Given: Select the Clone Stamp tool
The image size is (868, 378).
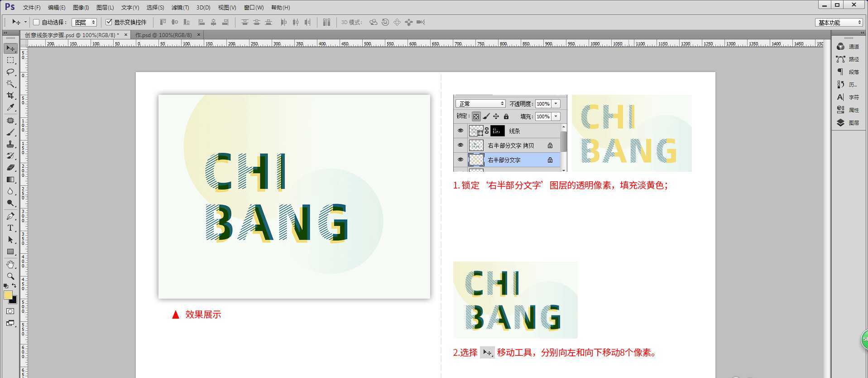Looking at the screenshot, I should pos(10,144).
